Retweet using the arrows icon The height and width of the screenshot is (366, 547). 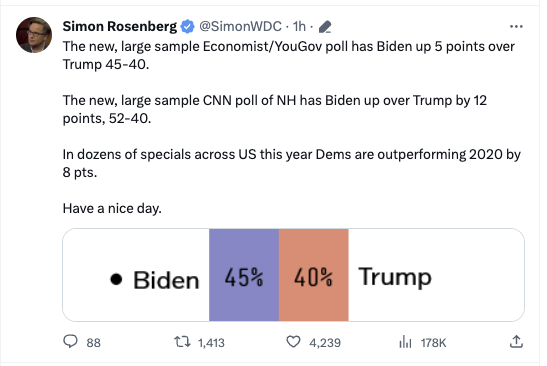click(x=182, y=342)
